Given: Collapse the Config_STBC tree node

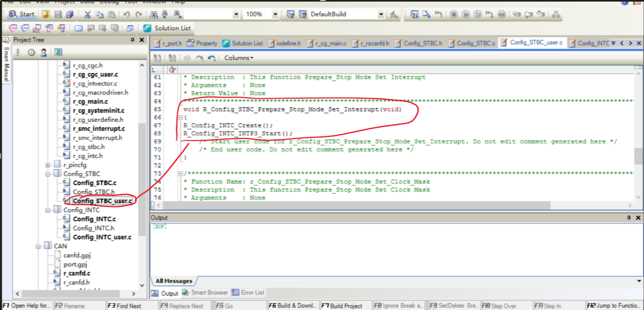Looking at the screenshot, I should coord(47,174).
